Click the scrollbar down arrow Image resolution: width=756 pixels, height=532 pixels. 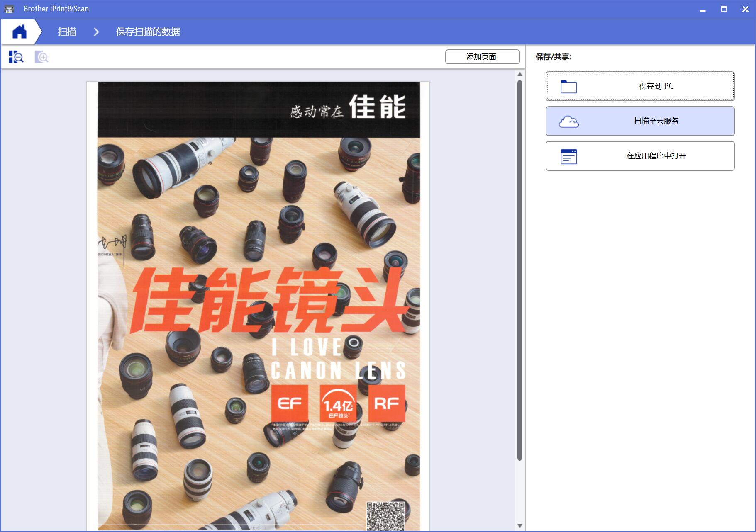pos(519,525)
